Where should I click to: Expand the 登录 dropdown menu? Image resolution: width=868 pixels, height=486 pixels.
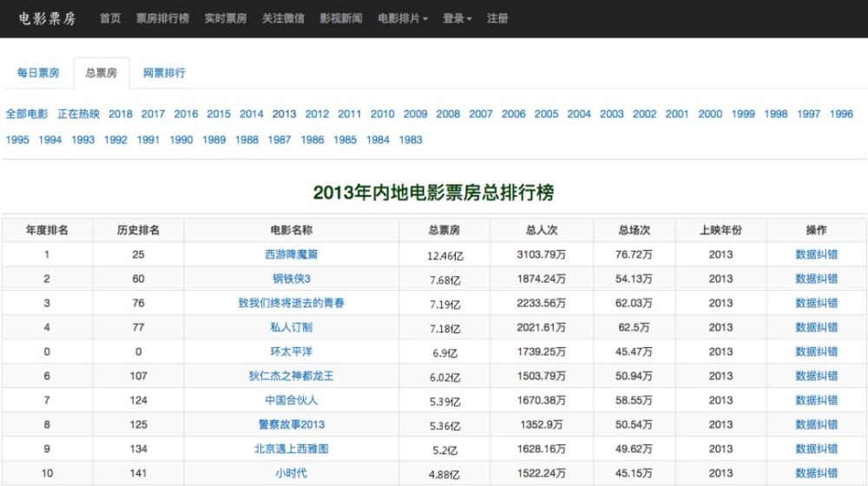click(x=457, y=18)
